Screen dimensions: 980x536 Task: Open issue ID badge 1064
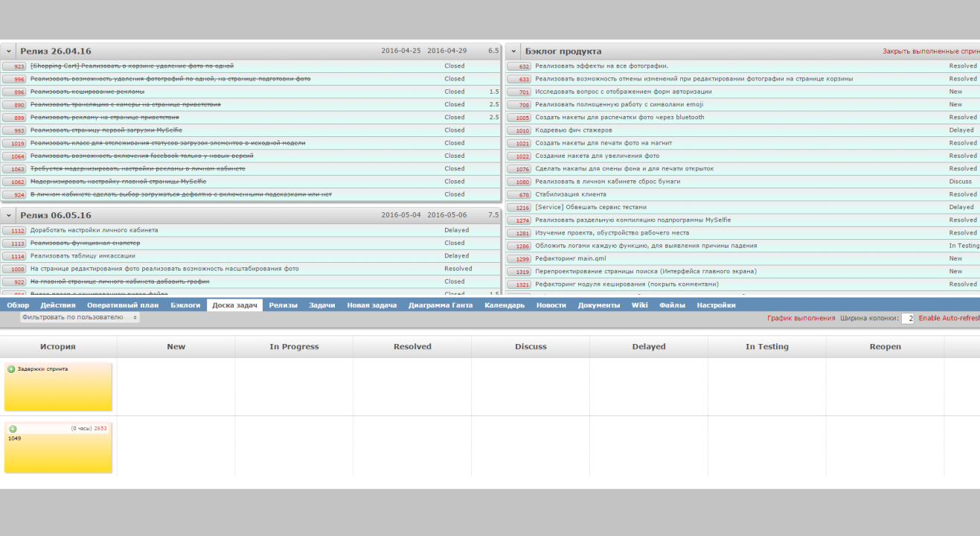coord(15,156)
